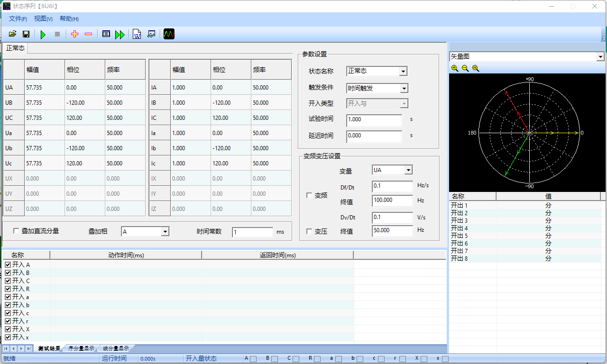
Task: Click the 试验时间 input field
Action: (374, 120)
